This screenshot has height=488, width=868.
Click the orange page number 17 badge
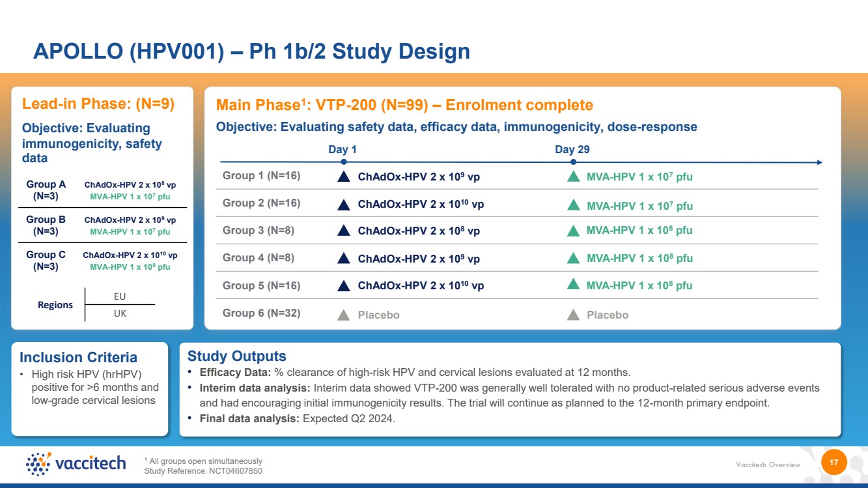pyautogui.click(x=833, y=463)
